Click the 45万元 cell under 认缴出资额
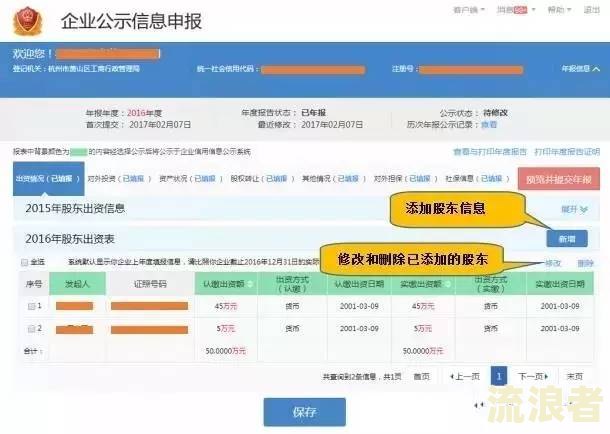 point(226,306)
